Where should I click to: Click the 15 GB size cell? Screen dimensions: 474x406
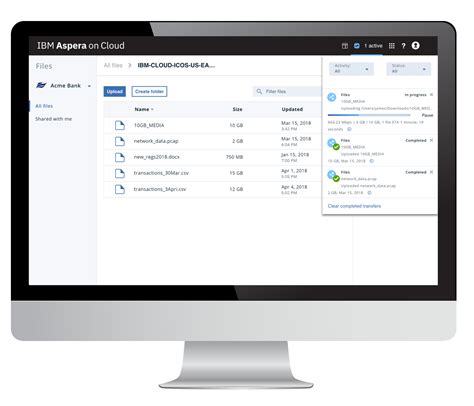coord(236,173)
